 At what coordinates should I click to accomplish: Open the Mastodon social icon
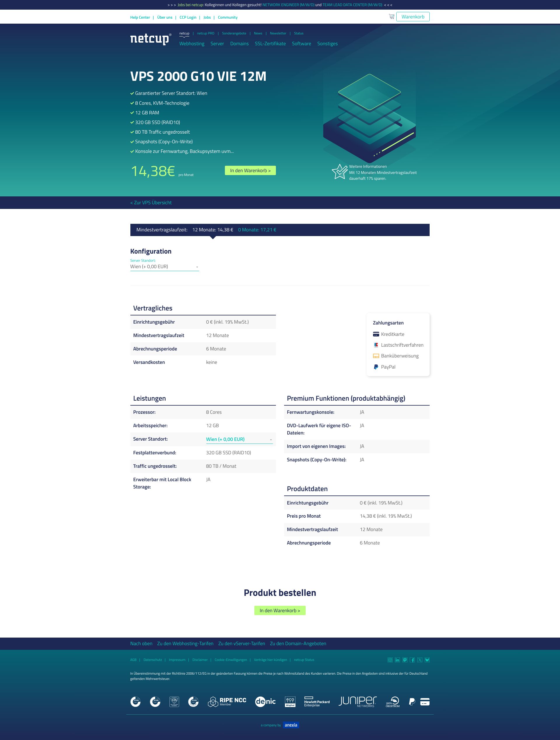[x=405, y=660]
